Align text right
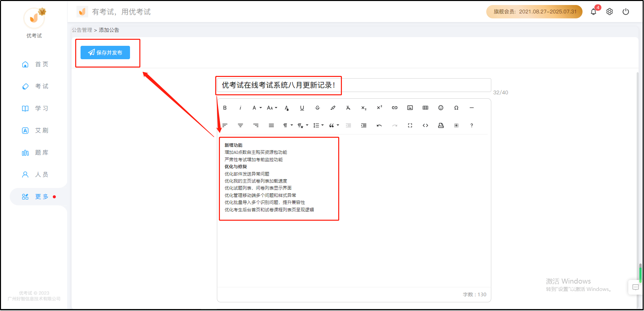Screen dimensions: 644x311 256,125
